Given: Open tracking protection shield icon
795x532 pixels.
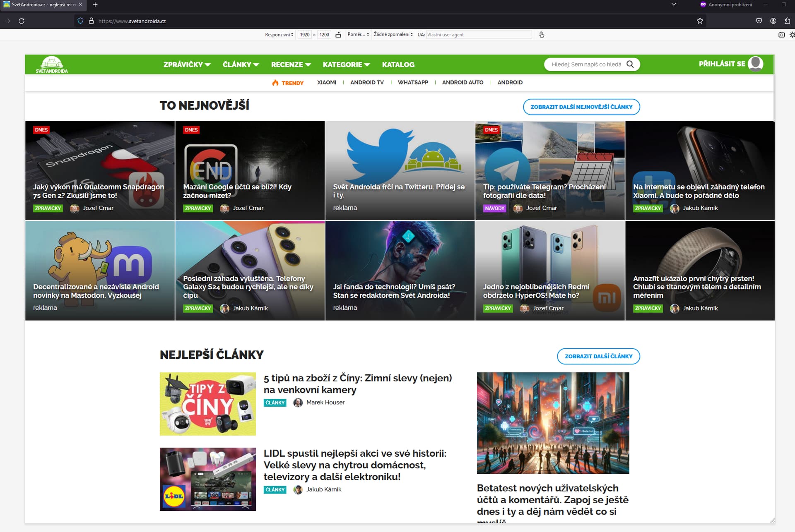Looking at the screenshot, I should (80, 21).
